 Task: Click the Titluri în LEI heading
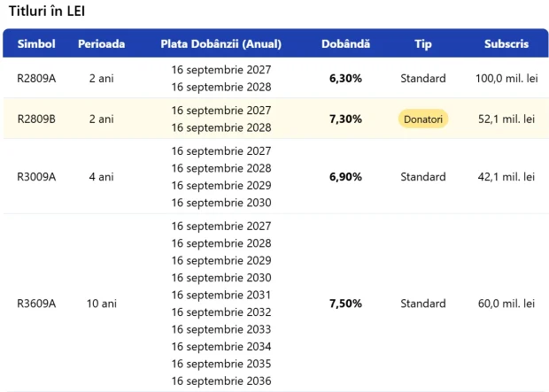(47, 12)
